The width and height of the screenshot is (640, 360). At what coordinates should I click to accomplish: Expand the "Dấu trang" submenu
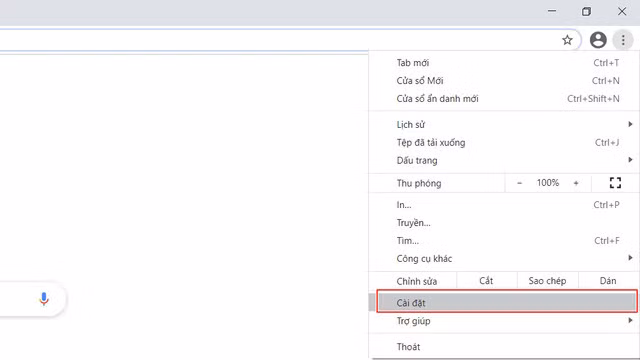504,160
